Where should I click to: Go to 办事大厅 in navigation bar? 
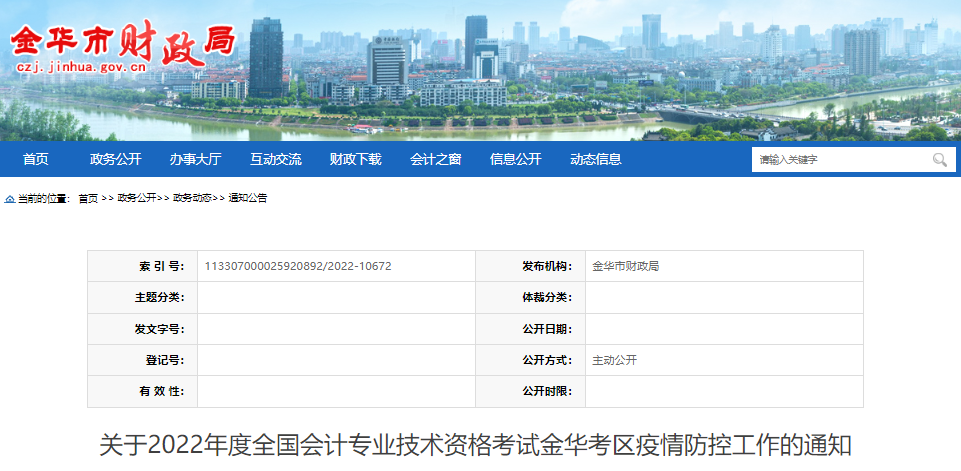pos(195,160)
